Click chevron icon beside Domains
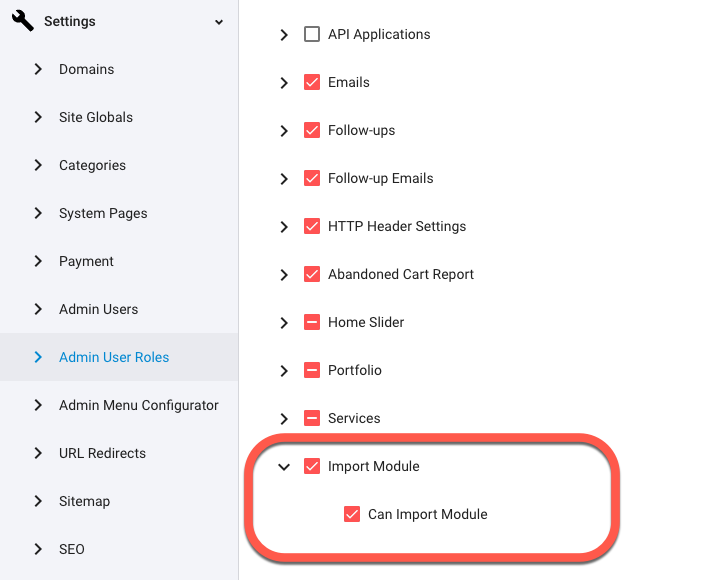The image size is (716, 580). (x=38, y=69)
